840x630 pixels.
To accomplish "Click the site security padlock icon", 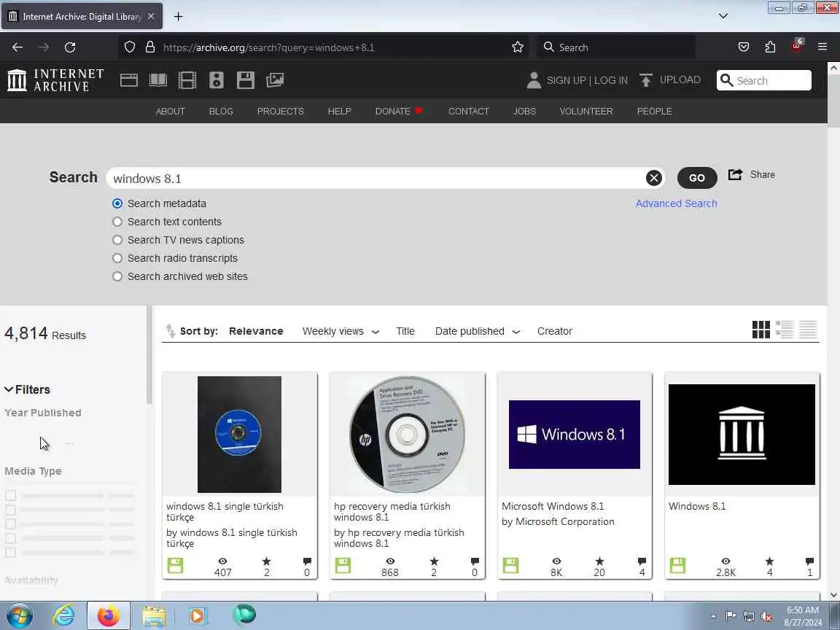I will (x=150, y=47).
